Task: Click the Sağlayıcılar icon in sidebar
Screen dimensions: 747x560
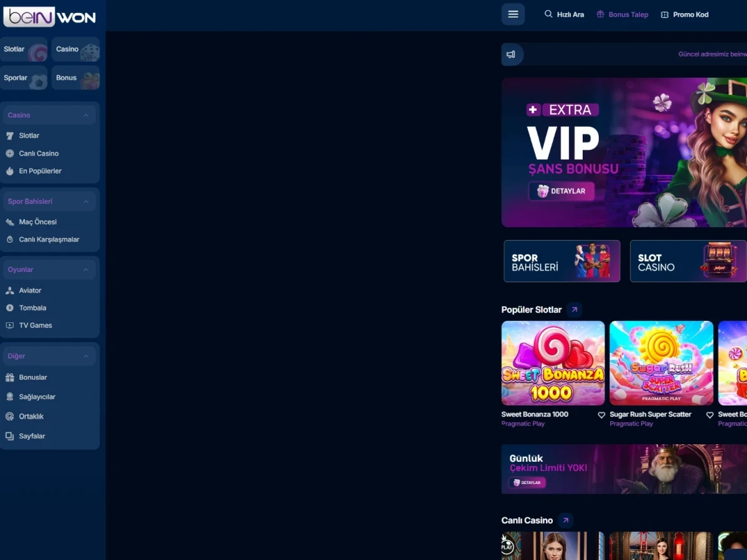Action: pos(10,397)
